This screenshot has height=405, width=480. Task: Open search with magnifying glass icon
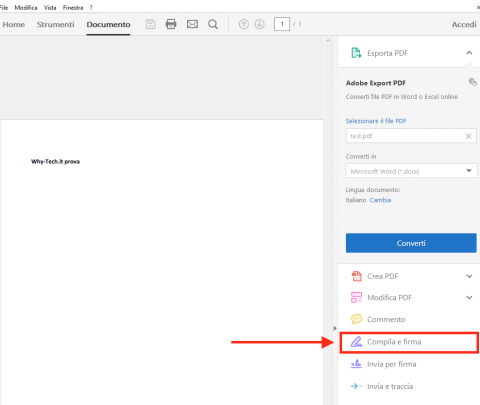(x=213, y=24)
